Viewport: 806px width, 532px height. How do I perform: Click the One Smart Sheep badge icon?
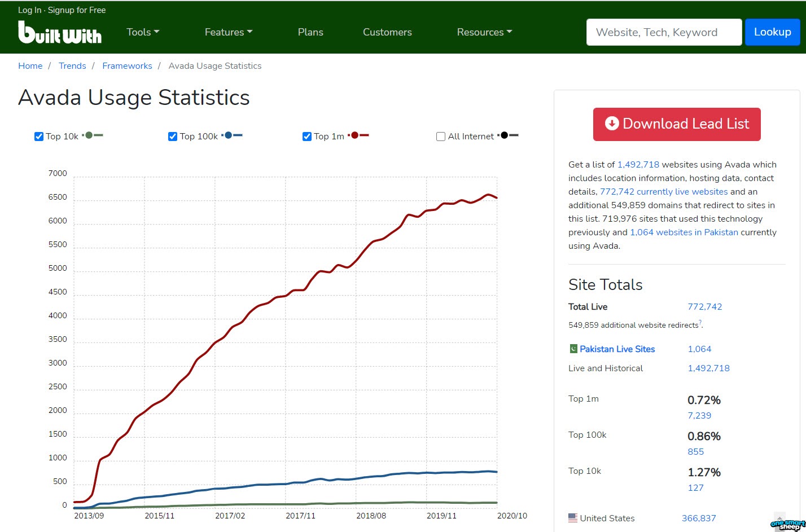pos(788,524)
